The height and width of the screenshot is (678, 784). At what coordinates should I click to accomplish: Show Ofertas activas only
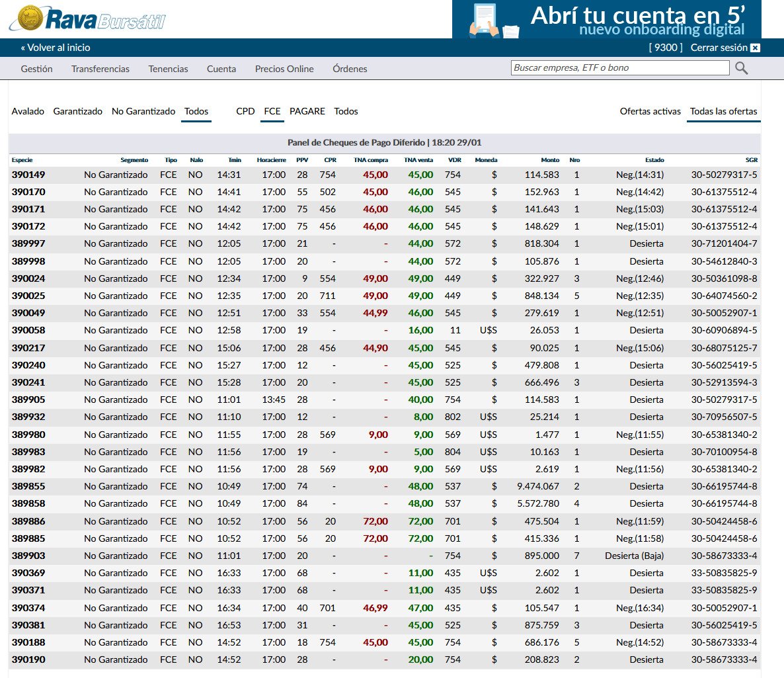click(650, 111)
